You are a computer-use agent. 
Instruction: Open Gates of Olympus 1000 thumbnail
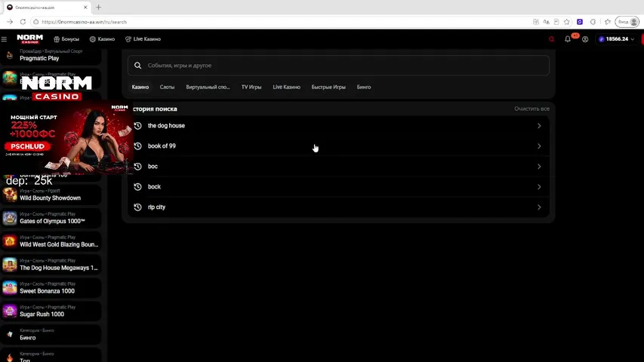10,218
